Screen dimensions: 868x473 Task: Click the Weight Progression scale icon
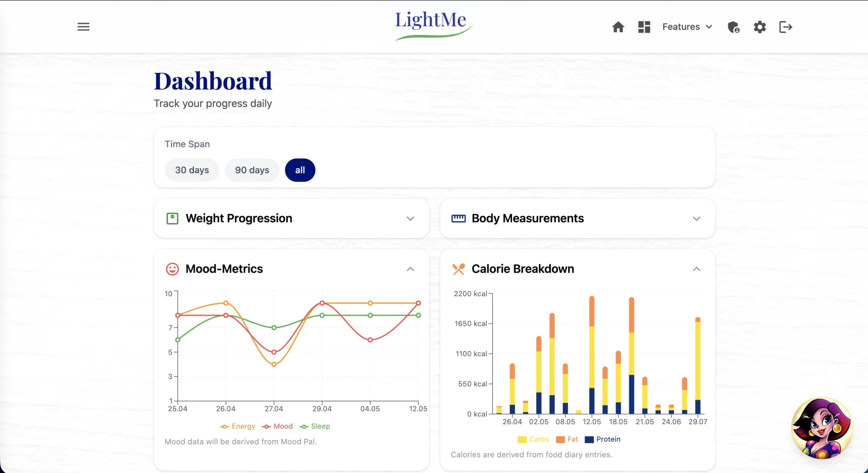[x=172, y=218]
